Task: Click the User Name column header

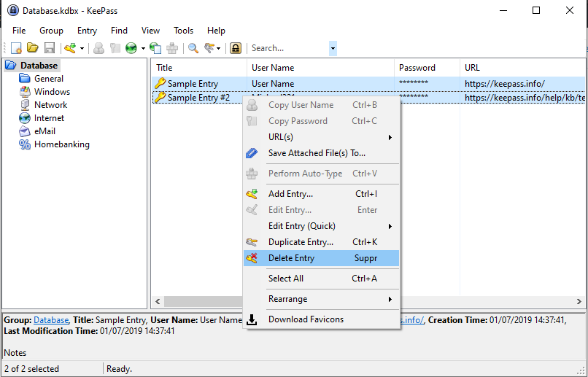Action: [320, 68]
